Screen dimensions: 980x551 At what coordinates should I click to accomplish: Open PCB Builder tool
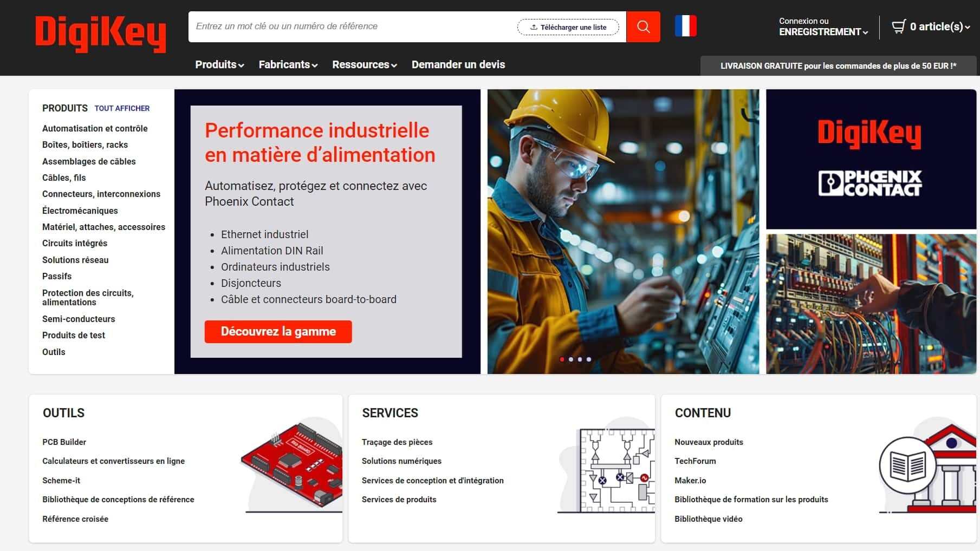click(x=64, y=442)
